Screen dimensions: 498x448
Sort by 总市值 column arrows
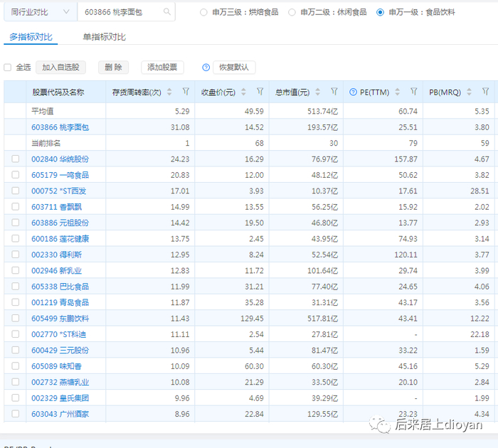pos(317,92)
